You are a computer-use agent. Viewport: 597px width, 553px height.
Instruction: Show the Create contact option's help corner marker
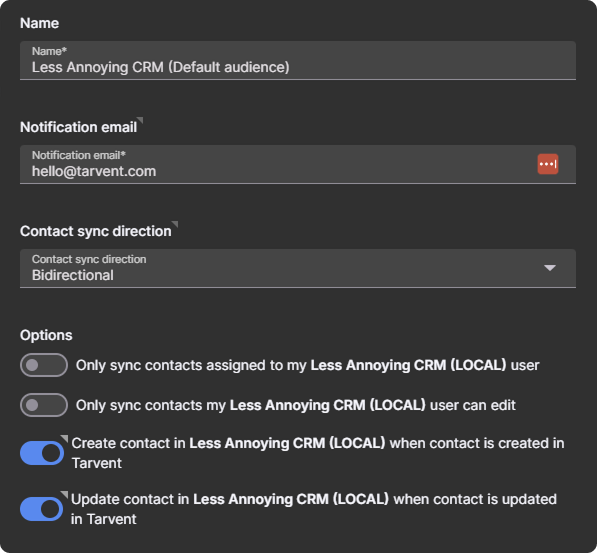(x=64, y=438)
